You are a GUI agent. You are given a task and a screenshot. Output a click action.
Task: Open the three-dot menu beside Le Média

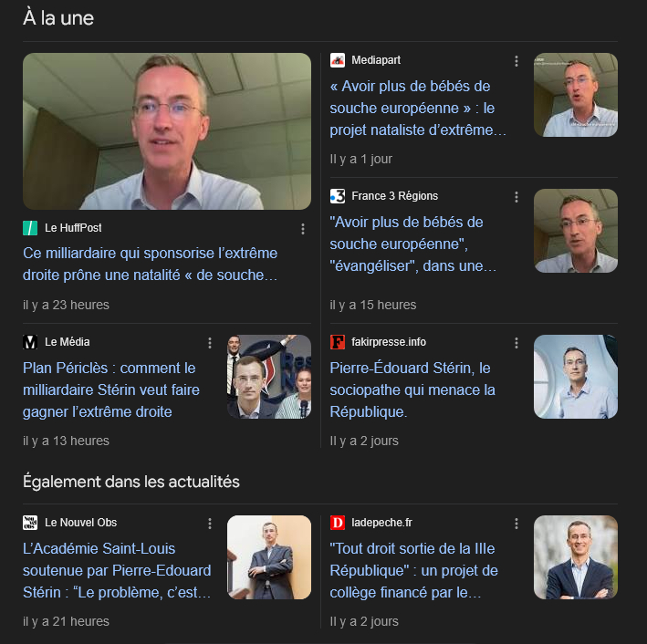pos(210,343)
